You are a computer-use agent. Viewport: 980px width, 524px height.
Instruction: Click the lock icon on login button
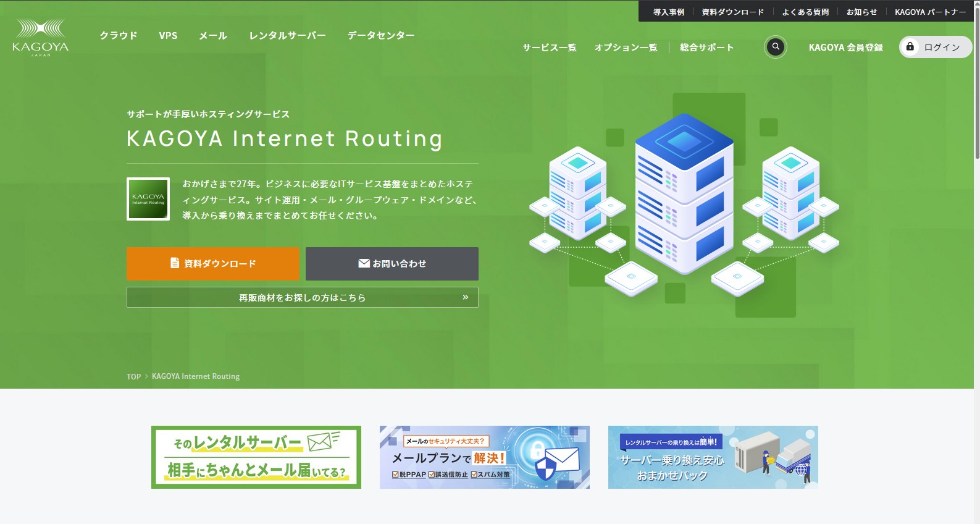click(910, 47)
